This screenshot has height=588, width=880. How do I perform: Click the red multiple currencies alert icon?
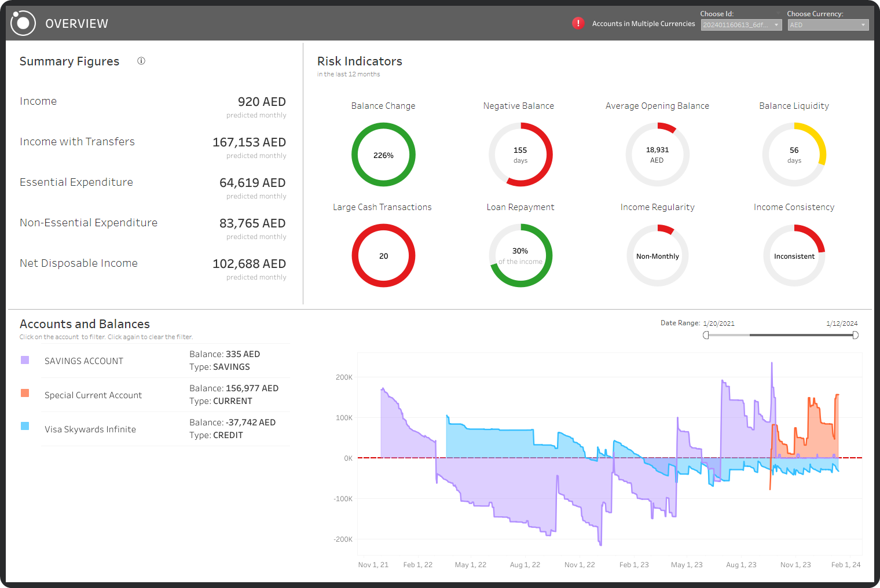click(x=578, y=23)
